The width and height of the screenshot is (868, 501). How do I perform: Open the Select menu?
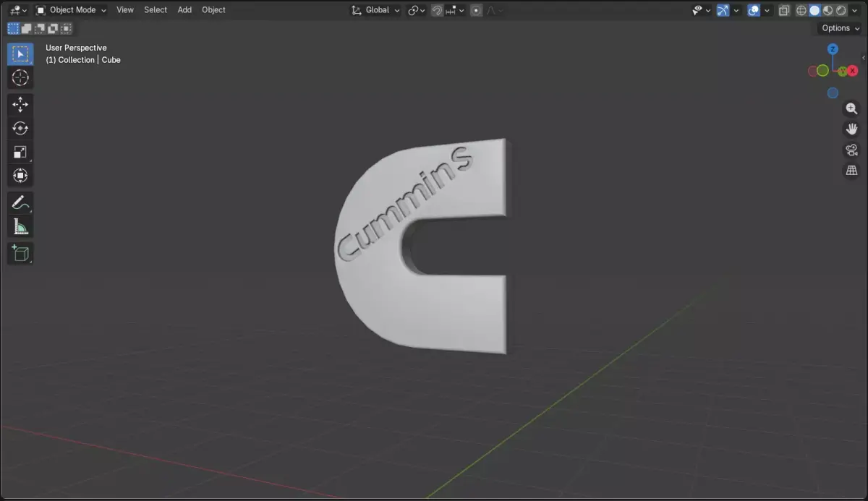point(156,10)
